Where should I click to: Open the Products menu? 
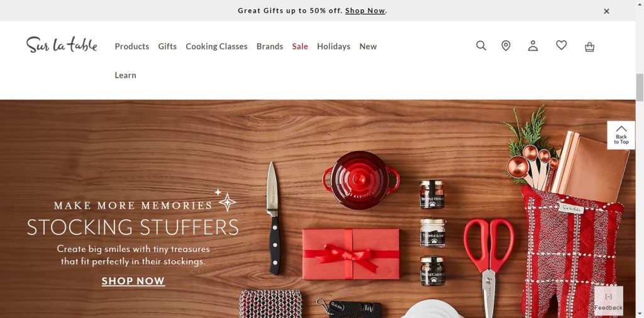tap(132, 47)
